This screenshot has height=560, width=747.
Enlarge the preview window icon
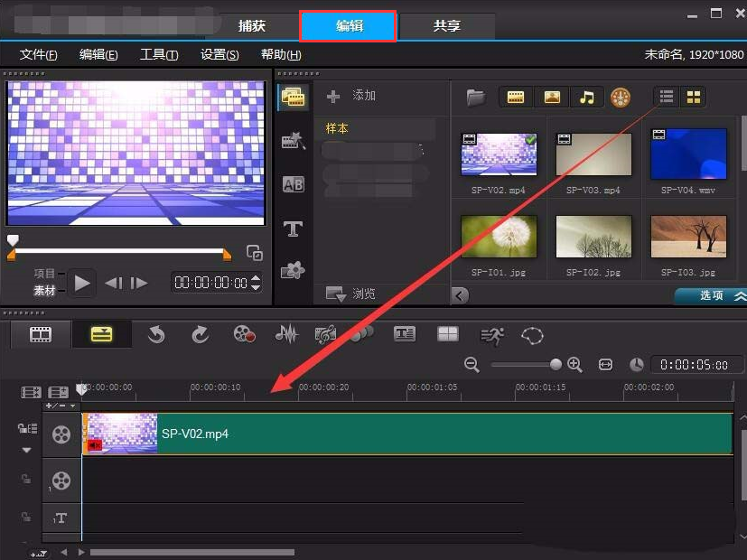[255, 253]
